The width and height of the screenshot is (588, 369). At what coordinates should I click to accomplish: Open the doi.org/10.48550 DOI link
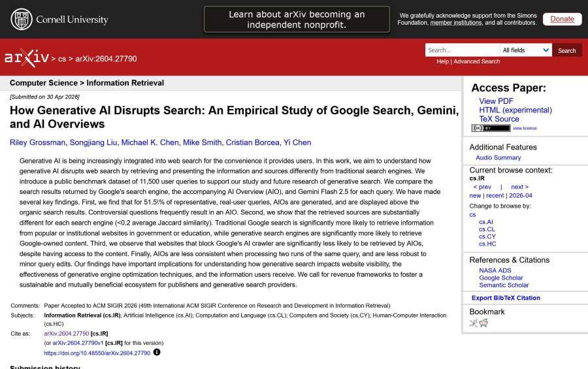tap(97, 353)
